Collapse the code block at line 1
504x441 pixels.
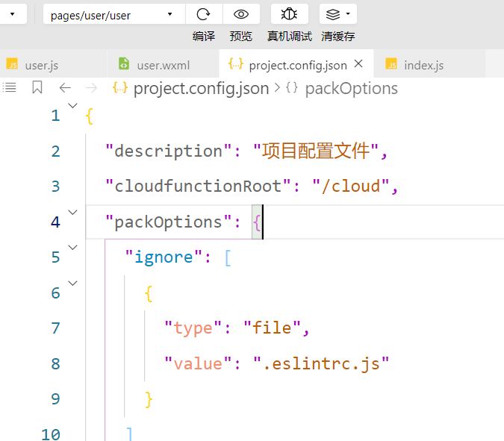pyautogui.click(x=73, y=106)
